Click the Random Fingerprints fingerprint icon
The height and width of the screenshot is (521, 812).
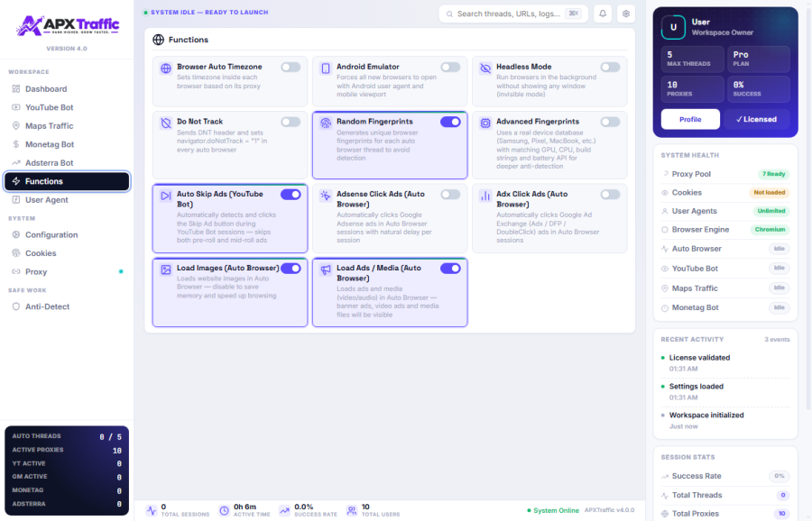[325, 123]
